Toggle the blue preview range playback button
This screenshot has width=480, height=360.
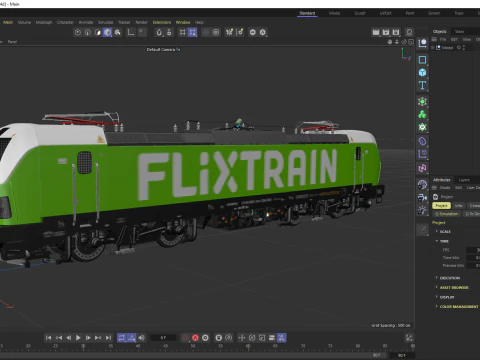[132, 338]
